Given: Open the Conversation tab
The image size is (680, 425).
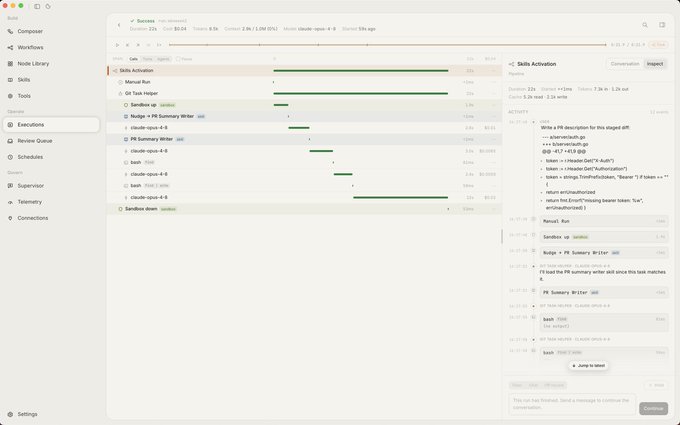Looking at the screenshot, I should 624,64.
